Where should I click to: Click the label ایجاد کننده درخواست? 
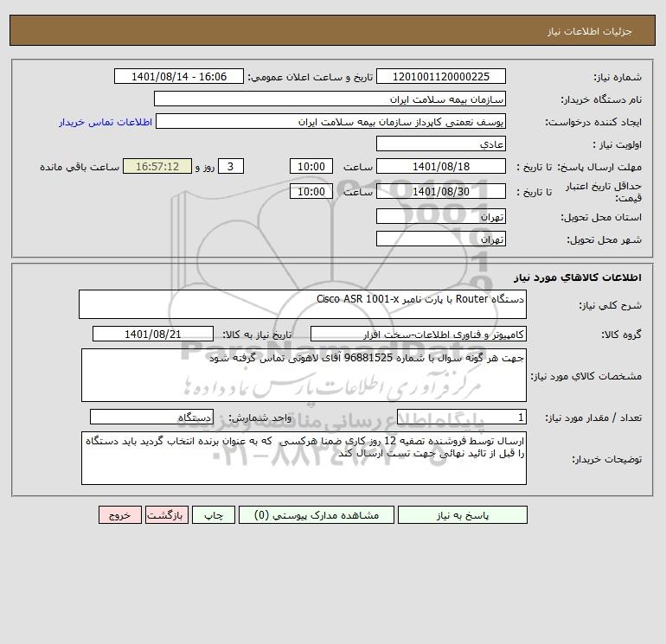(593, 122)
